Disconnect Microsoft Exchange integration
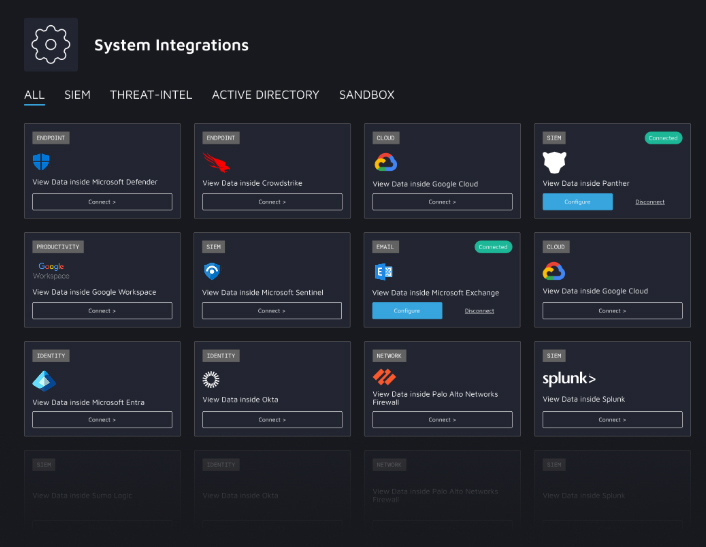The width and height of the screenshot is (706, 547). (479, 311)
